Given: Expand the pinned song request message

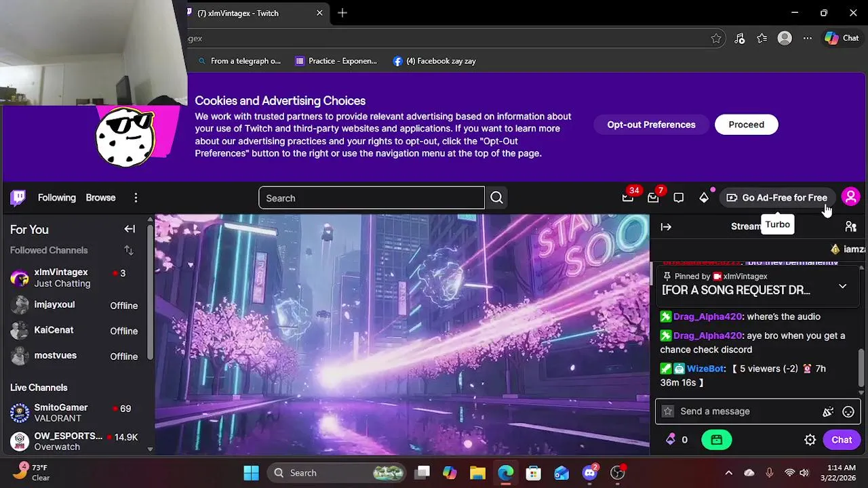Looking at the screenshot, I should click(x=842, y=286).
